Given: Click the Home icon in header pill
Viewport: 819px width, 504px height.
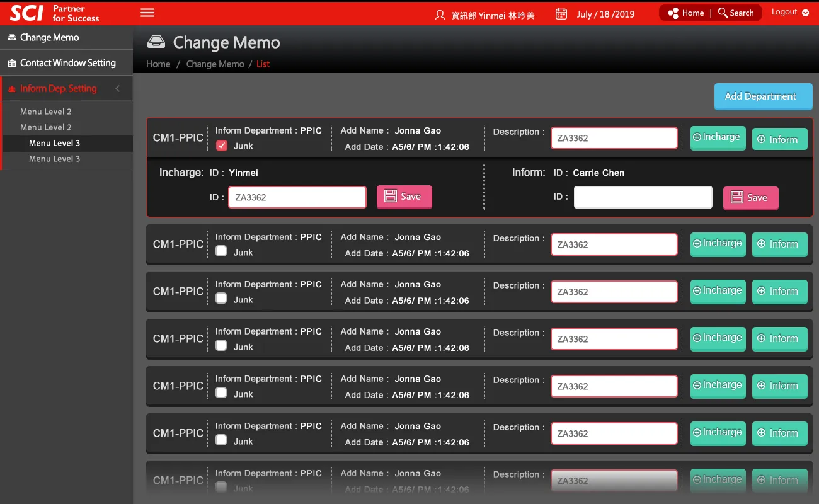Looking at the screenshot, I should 673,13.
